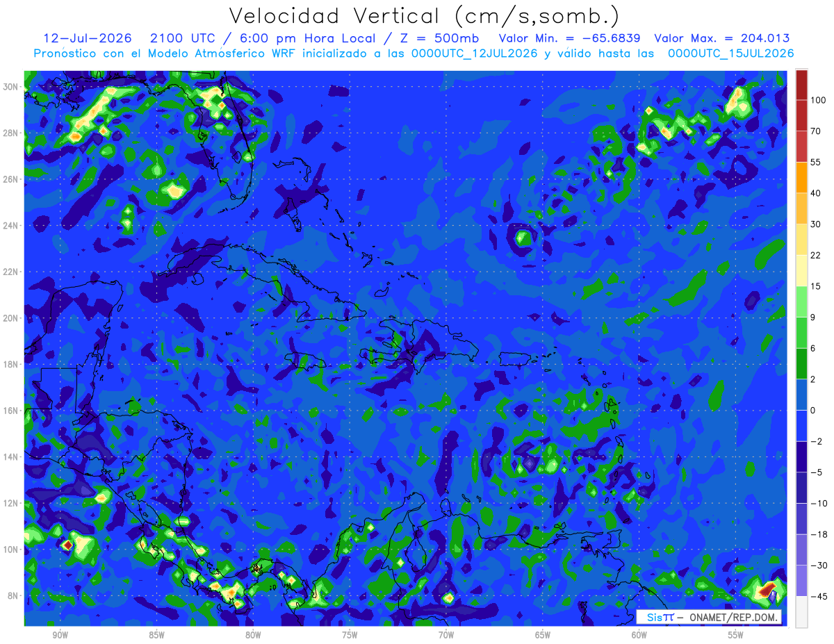Image resolution: width=834 pixels, height=644 pixels.
Task: Click "Valor Min. = -65.6839"
Action: pos(570,38)
